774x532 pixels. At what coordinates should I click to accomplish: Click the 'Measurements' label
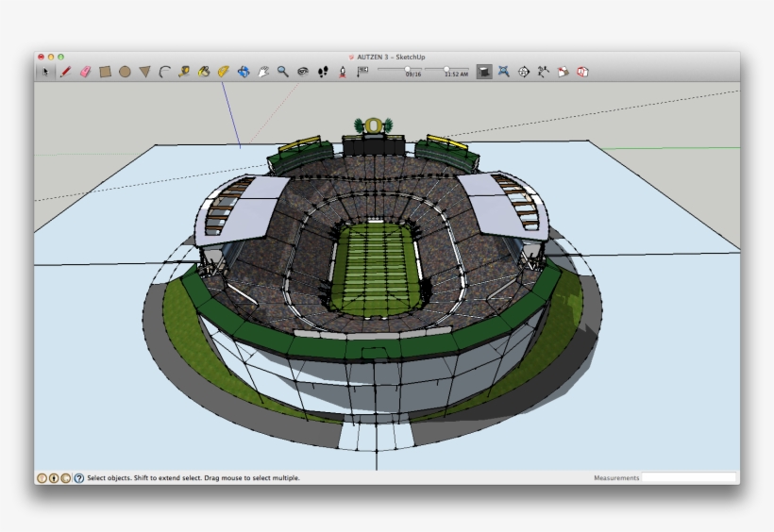click(x=616, y=477)
